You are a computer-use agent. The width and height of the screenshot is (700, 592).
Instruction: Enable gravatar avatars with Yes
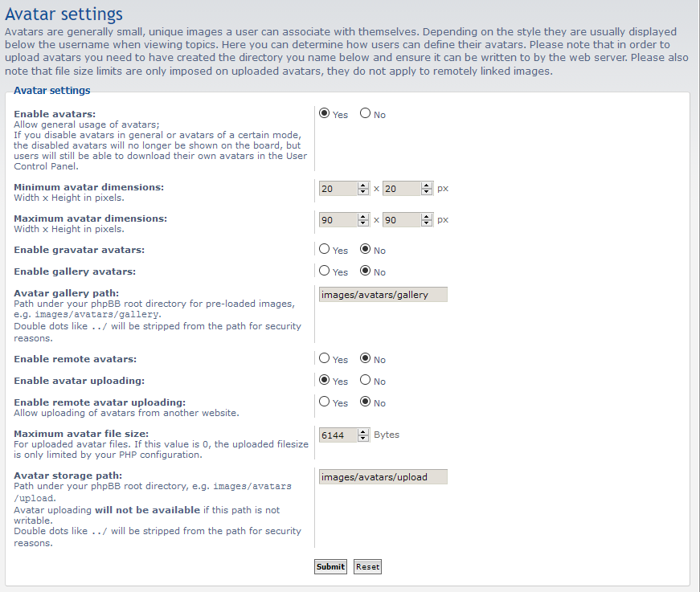325,250
